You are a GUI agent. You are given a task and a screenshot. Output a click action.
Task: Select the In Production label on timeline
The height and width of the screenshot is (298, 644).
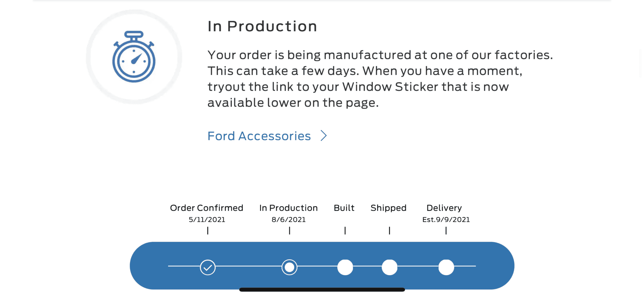pos(288,208)
